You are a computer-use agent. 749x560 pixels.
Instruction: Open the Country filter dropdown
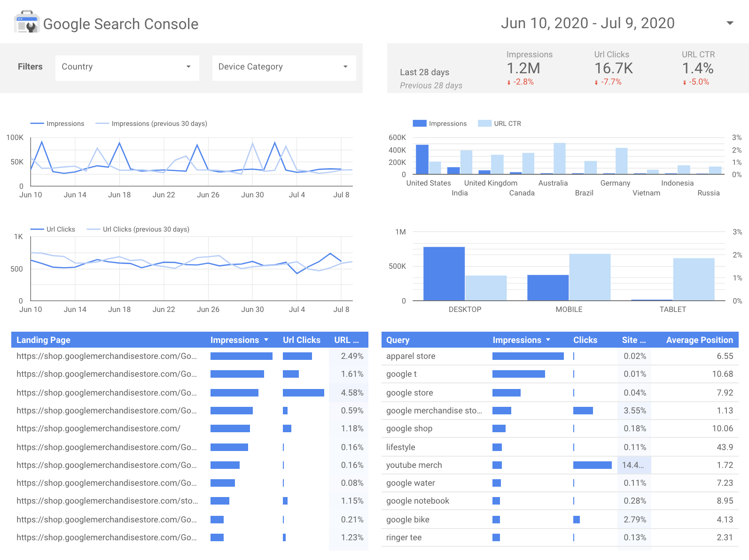[127, 67]
